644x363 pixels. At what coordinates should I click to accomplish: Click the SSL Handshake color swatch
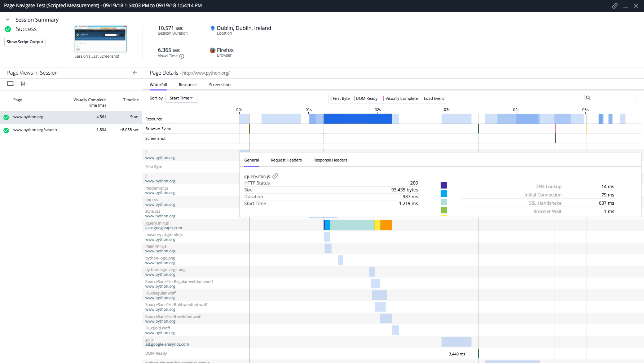coord(444,202)
